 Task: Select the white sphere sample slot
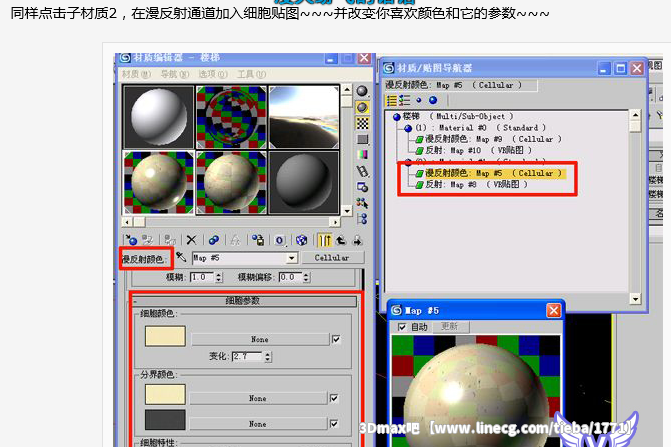(158, 117)
